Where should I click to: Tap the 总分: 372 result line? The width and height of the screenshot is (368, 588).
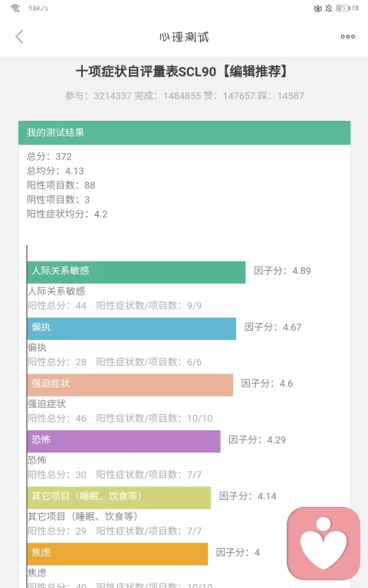(x=49, y=156)
